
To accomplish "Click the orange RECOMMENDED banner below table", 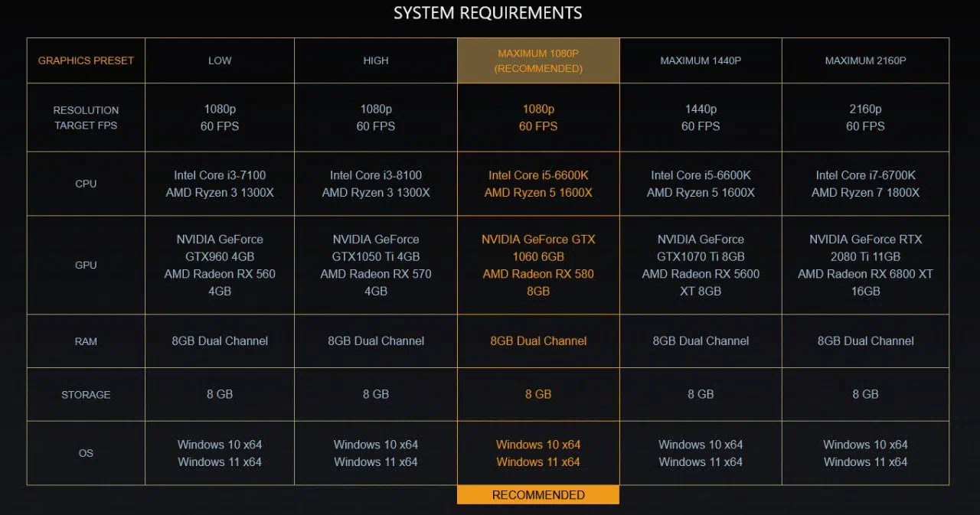I will pyautogui.click(x=538, y=495).
